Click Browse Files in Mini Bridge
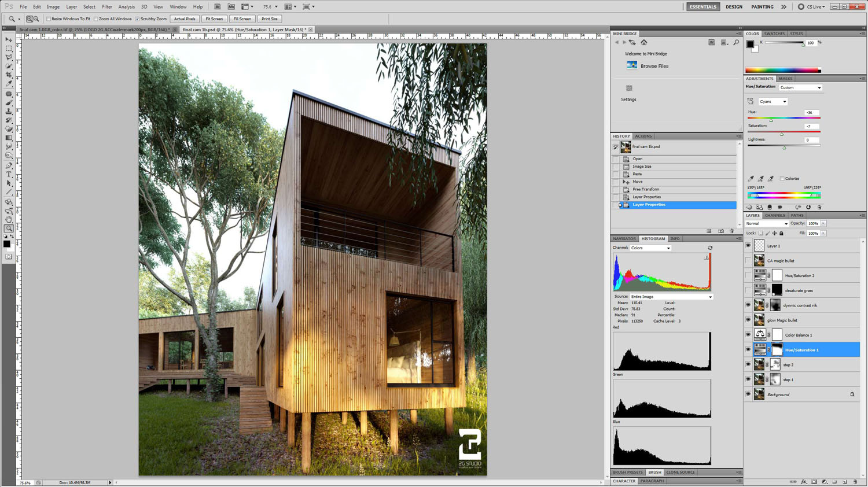 (654, 66)
